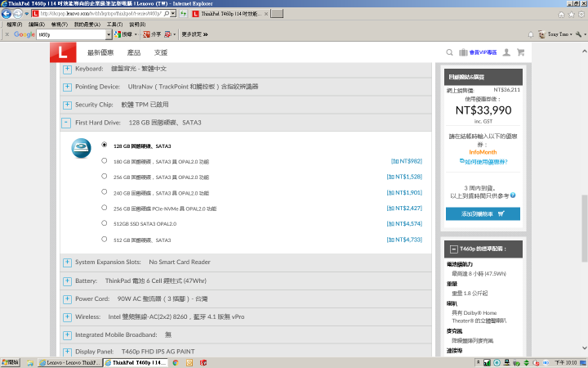Image resolution: width=588 pixels, height=368 pixels.
Task: Open the 檢視(V) menu
Action: 60,25
